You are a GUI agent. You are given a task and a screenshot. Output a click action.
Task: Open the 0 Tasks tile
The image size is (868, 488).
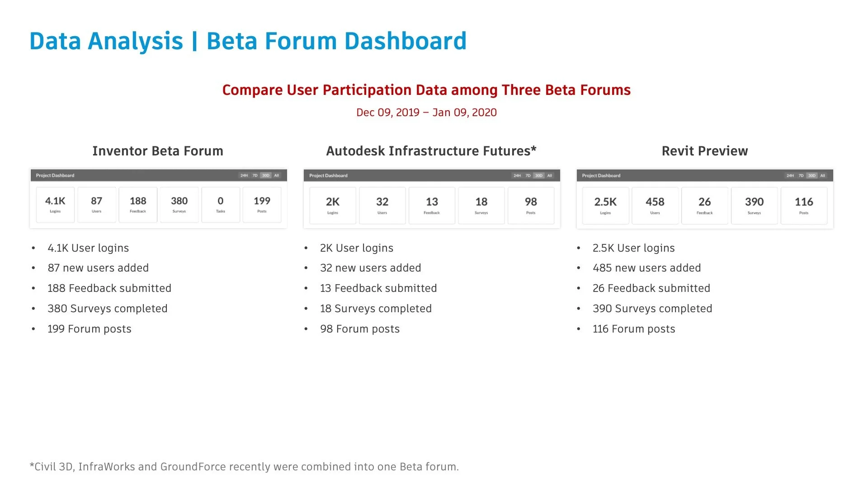221,205
